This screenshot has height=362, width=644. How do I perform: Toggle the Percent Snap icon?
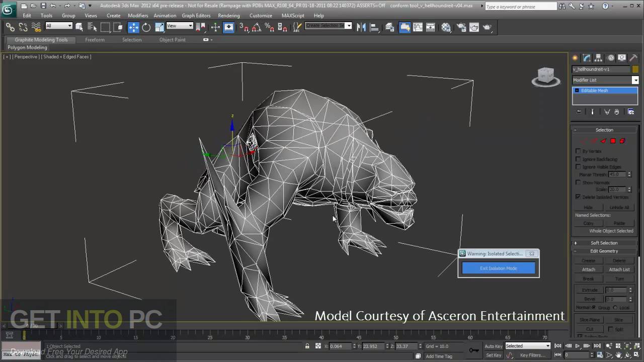point(269,27)
